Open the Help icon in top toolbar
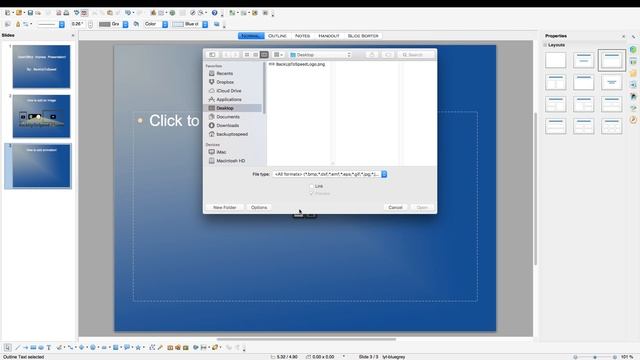 214,13
